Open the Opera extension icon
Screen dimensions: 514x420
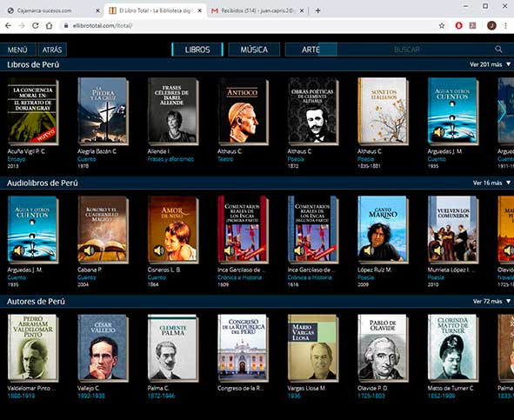(x=459, y=25)
